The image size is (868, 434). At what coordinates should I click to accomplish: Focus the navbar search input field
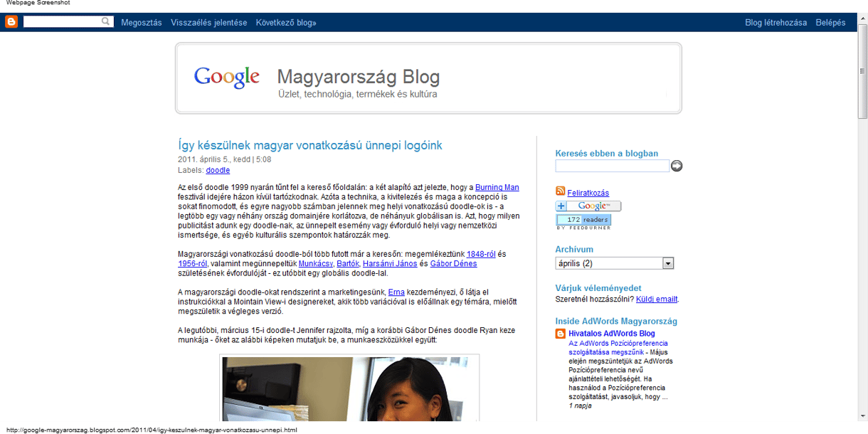tap(63, 22)
